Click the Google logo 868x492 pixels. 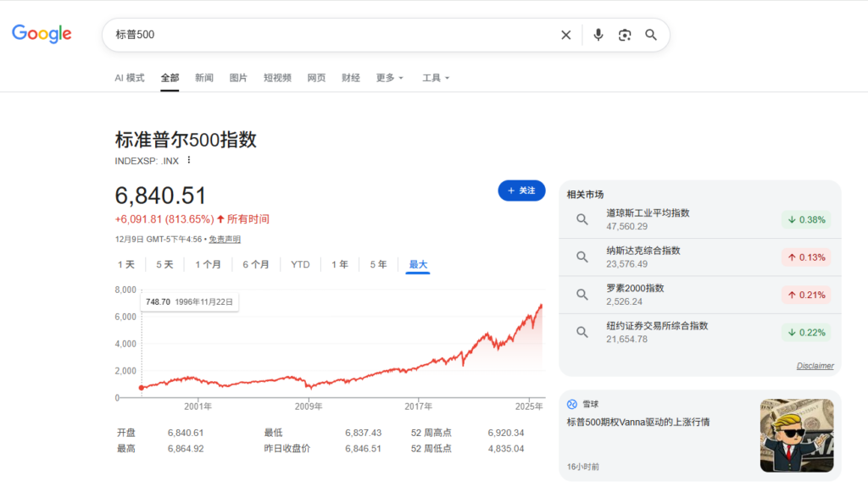tap(42, 34)
